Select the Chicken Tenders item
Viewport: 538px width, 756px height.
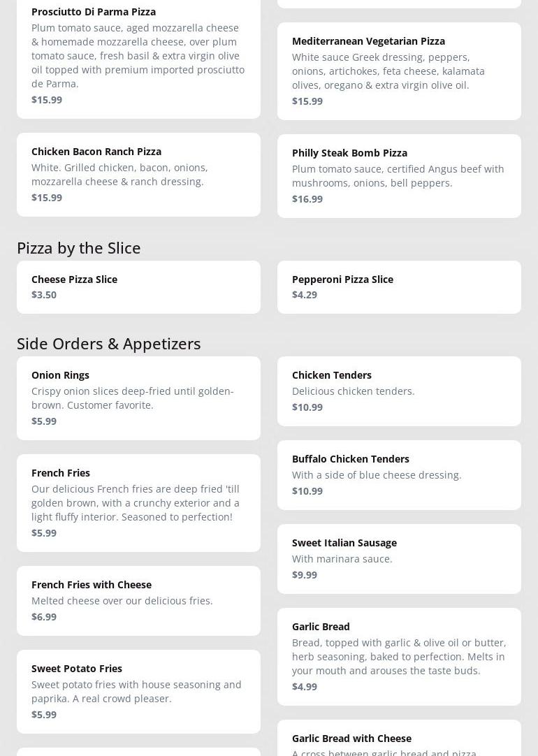click(399, 391)
